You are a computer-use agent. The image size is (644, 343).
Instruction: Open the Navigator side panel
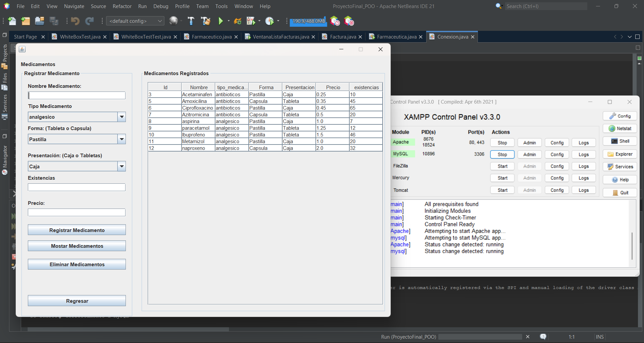point(5,160)
